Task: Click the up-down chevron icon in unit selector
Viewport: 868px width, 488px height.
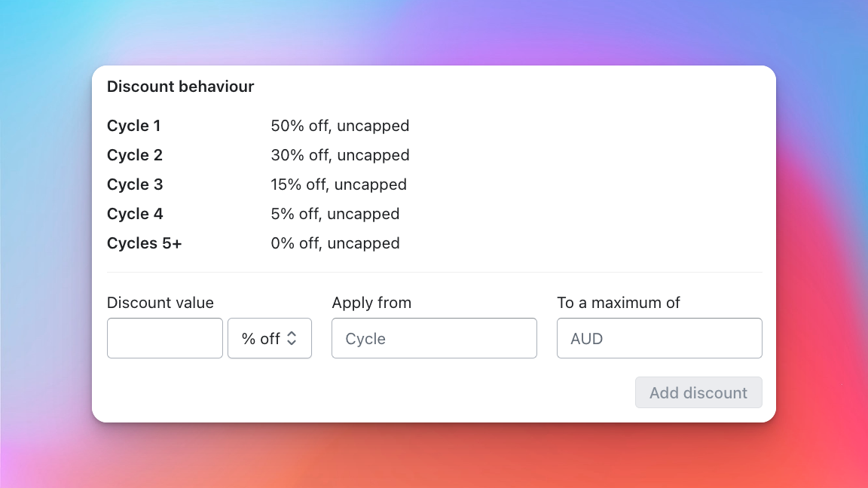Action: pos(293,339)
